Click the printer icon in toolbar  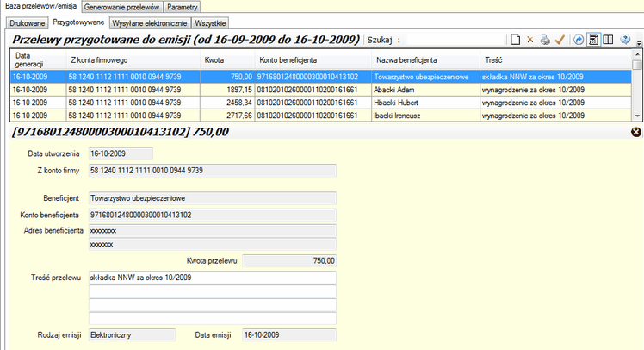544,40
